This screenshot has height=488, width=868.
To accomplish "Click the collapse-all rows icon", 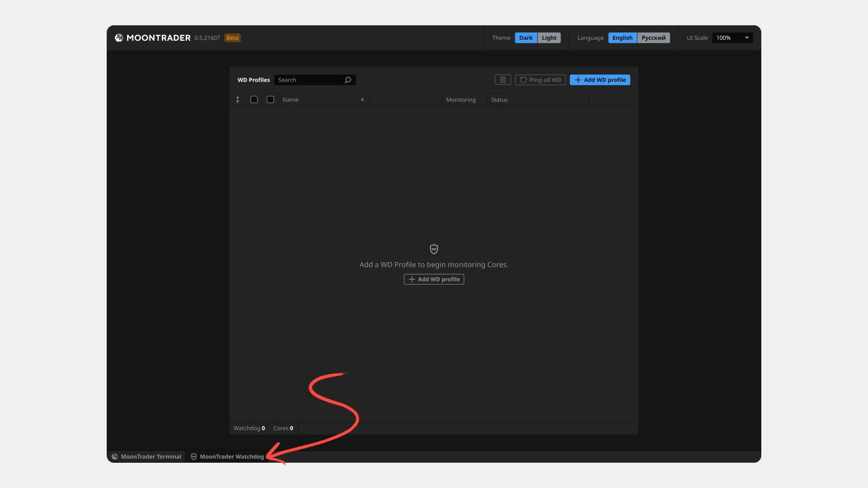I will [238, 99].
